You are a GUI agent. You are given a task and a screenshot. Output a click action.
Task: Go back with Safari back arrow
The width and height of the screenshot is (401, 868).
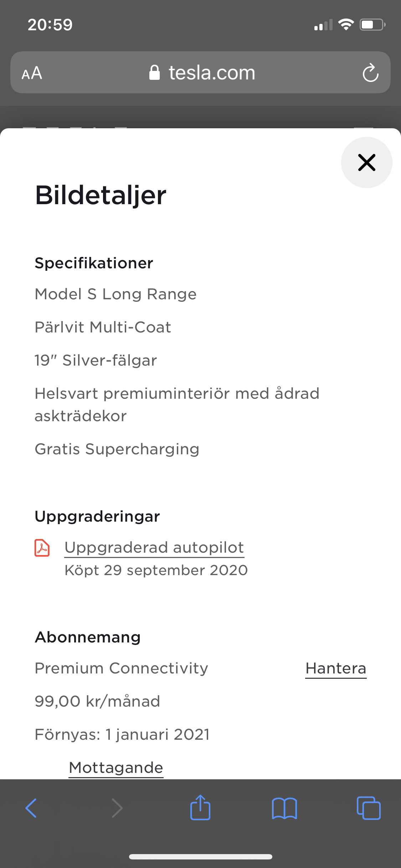(31, 808)
